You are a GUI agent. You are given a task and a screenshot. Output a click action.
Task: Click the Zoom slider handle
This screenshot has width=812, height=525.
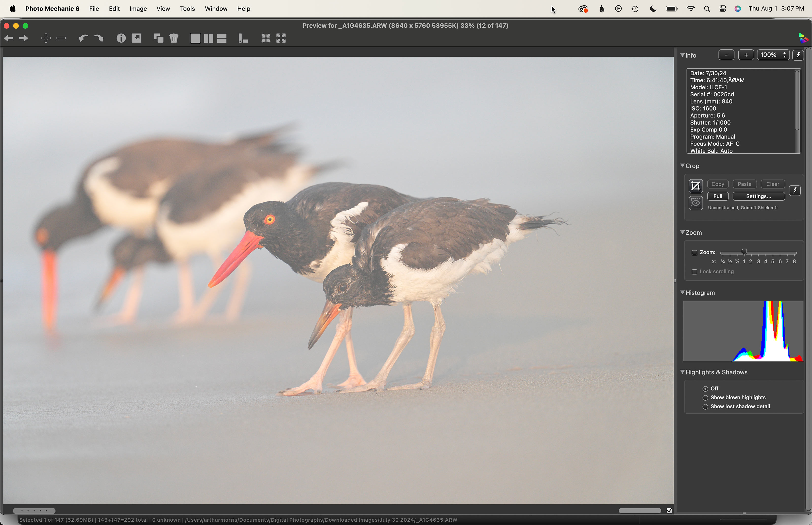(x=744, y=252)
